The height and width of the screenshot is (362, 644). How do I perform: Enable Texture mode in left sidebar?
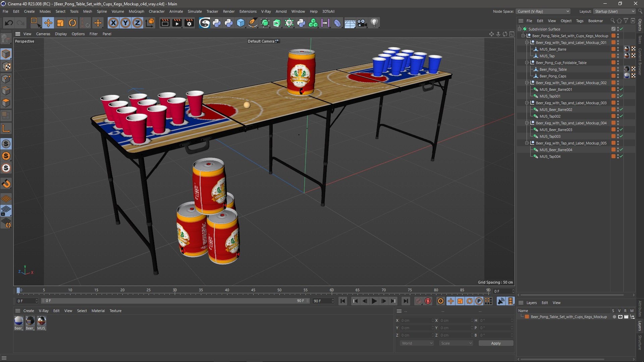point(6,66)
